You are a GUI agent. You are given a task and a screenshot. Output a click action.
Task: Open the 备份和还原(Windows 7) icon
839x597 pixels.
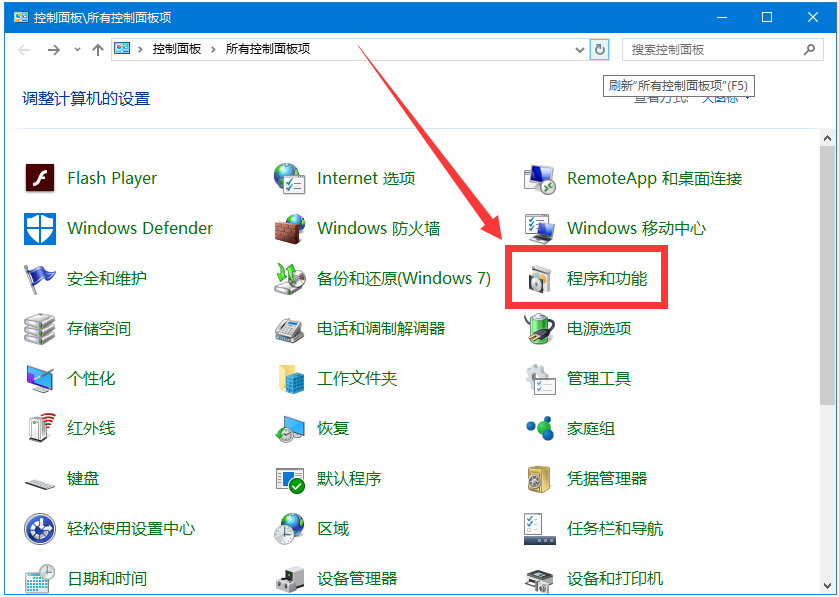(x=289, y=279)
